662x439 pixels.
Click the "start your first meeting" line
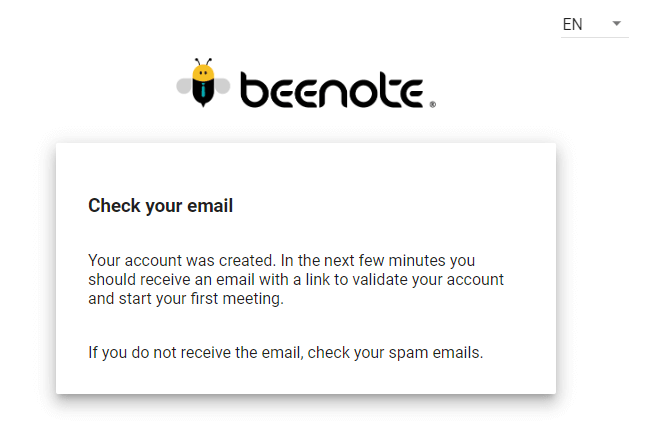coord(201,298)
